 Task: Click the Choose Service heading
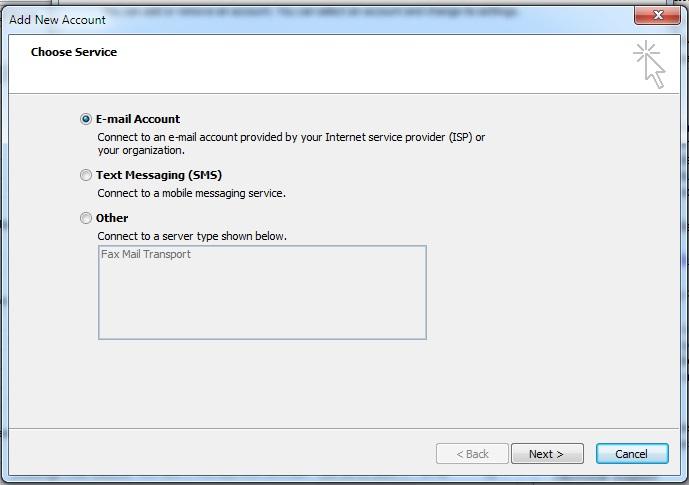tap(74, 52)
